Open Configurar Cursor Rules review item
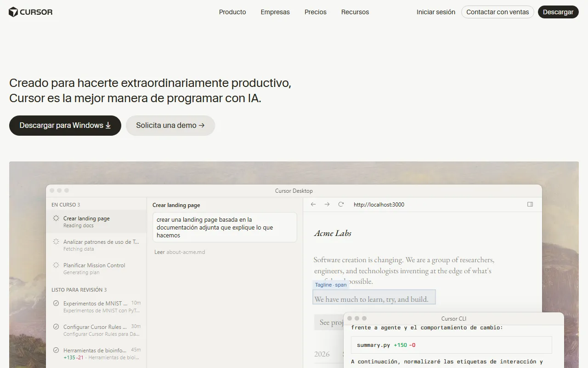 point(96,330)
